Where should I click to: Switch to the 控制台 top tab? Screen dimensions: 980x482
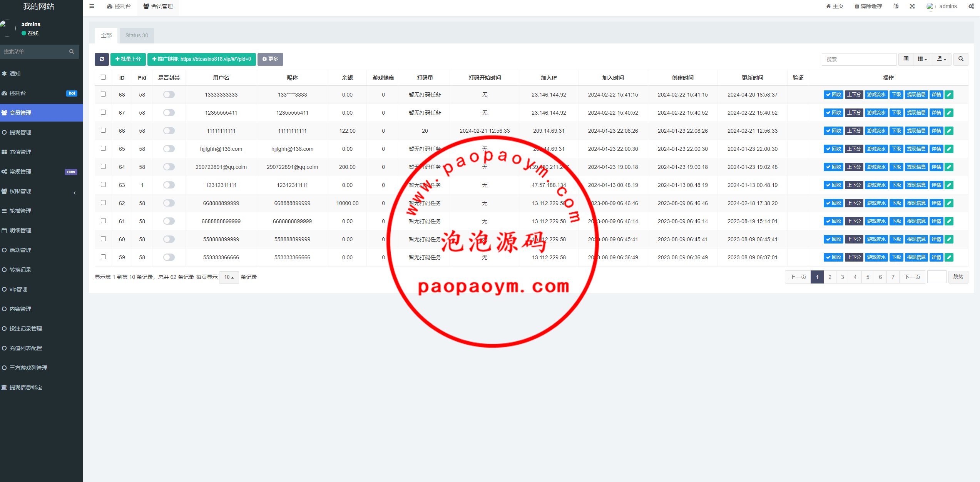119,6
